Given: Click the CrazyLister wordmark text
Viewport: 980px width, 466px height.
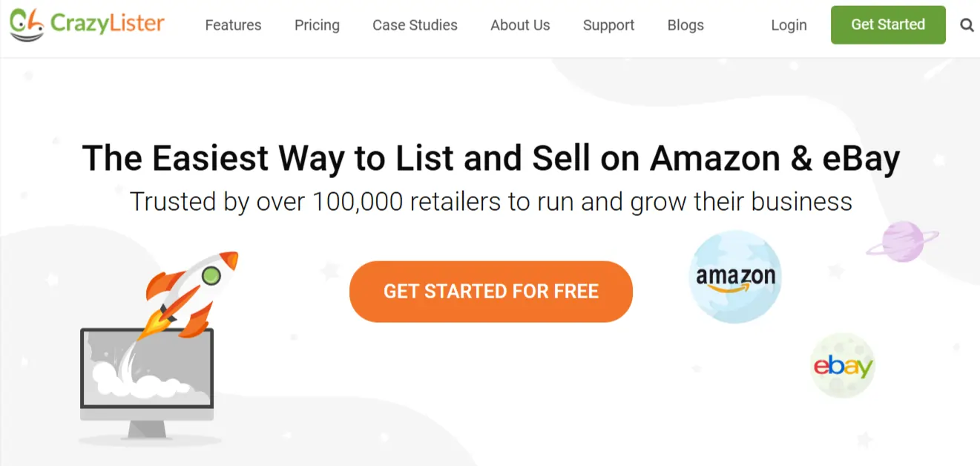Looking at the screenshot, I should (x=108, y=24).
